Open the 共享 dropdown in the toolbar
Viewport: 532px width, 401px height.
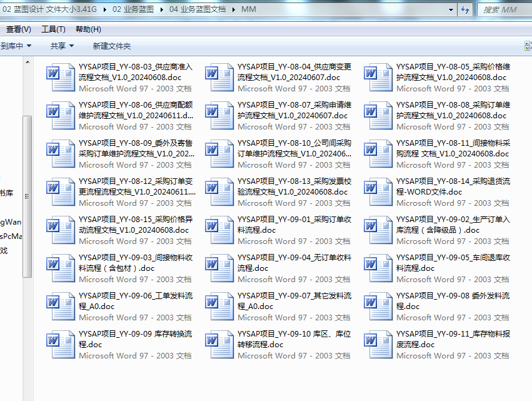[62, 46]
